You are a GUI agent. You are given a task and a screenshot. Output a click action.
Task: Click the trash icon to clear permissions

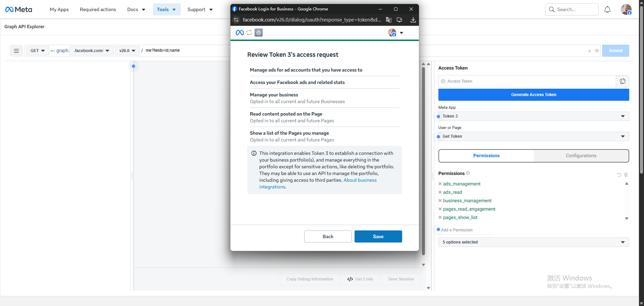click(x=626, y=175)
